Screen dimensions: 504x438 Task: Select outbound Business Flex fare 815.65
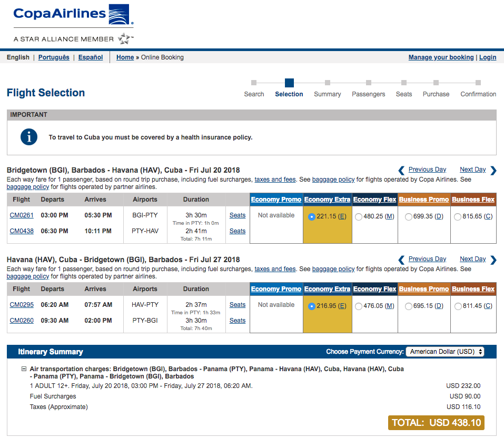click(x=458, y=217)
